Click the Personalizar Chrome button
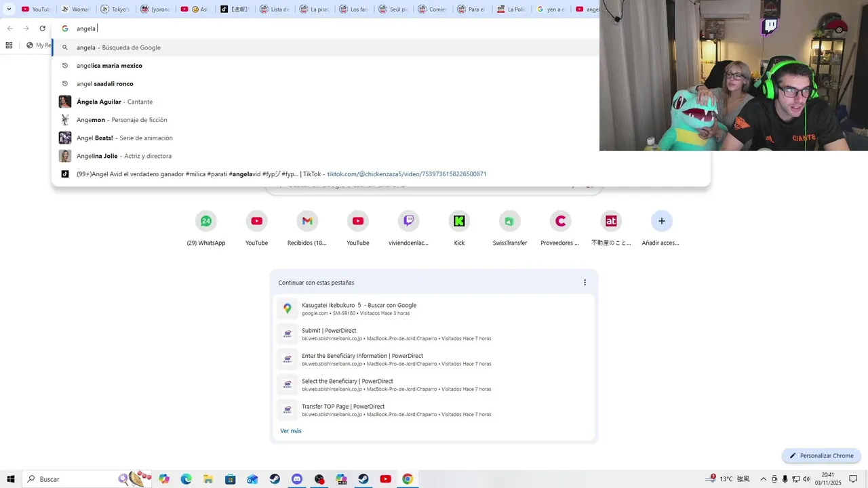This screenshot has height=488, width=868. pyautogui.click(x=821, y=455)
